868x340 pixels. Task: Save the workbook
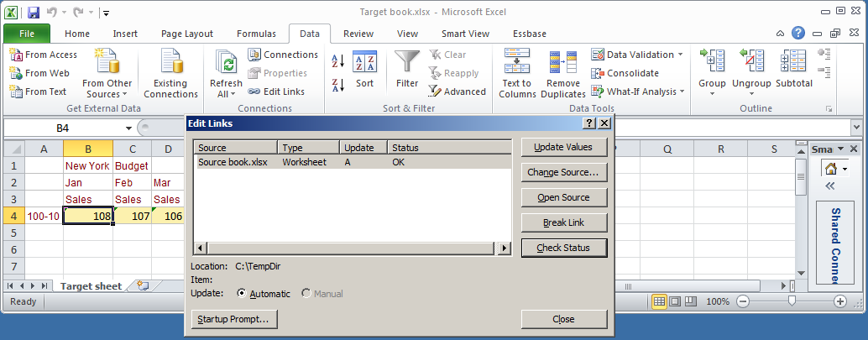34,13
